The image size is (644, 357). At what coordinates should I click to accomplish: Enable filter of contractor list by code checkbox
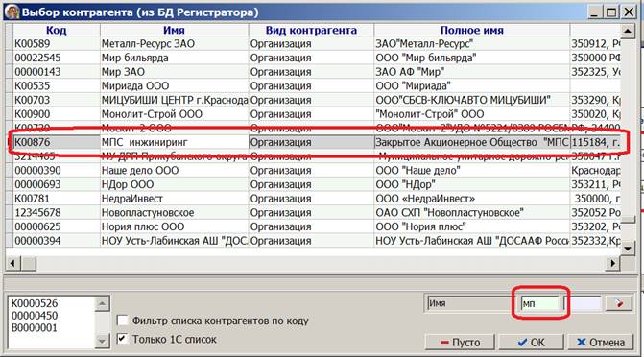click(123, 321)
